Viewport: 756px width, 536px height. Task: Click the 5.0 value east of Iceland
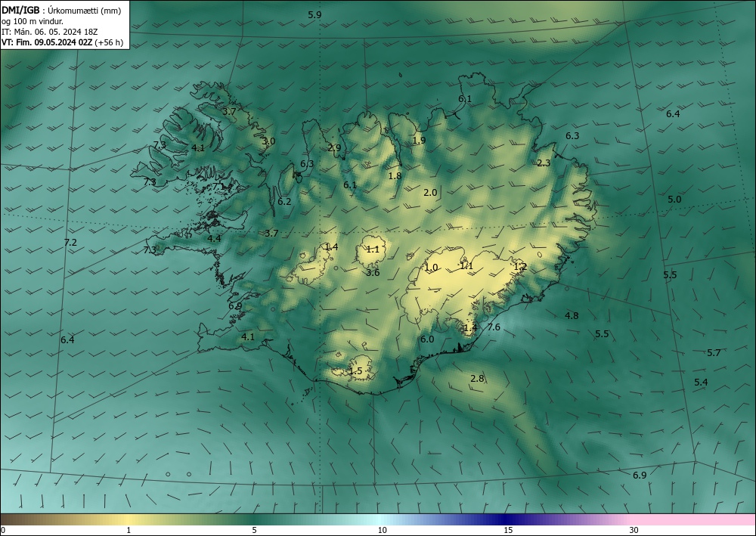pos(674,199)
